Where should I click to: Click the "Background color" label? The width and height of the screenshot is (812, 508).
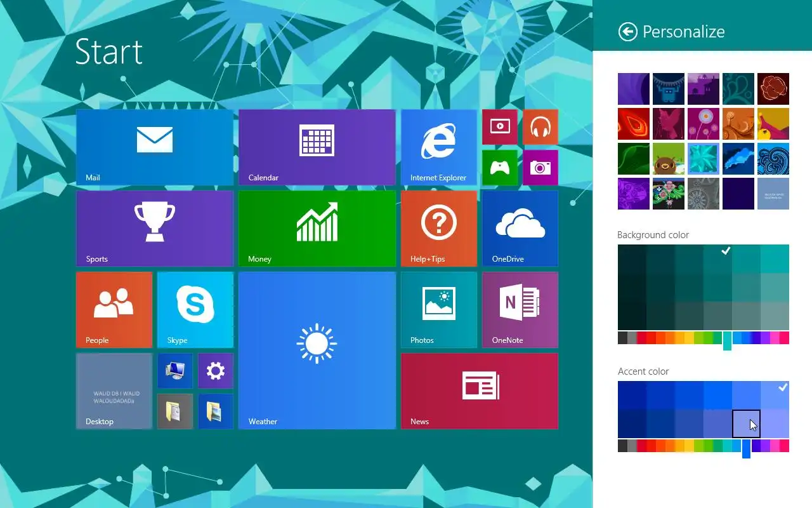(x=653, y=235)
